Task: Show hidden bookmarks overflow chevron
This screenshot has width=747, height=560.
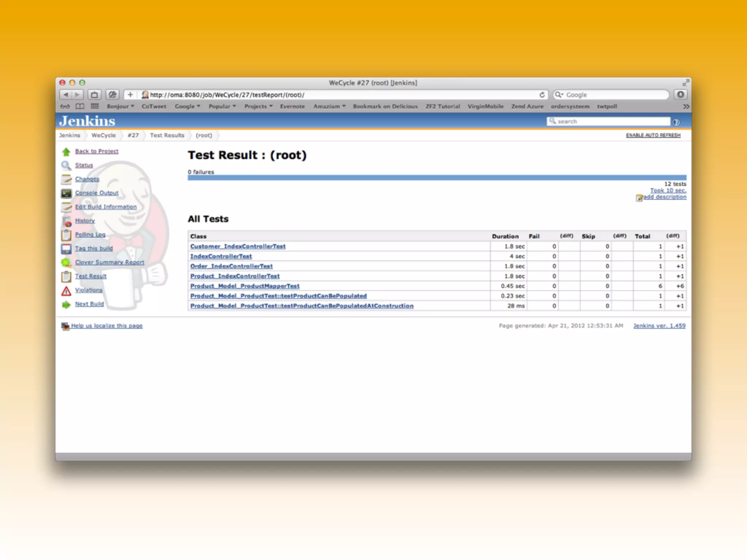Action: click(x=686, y=106)
